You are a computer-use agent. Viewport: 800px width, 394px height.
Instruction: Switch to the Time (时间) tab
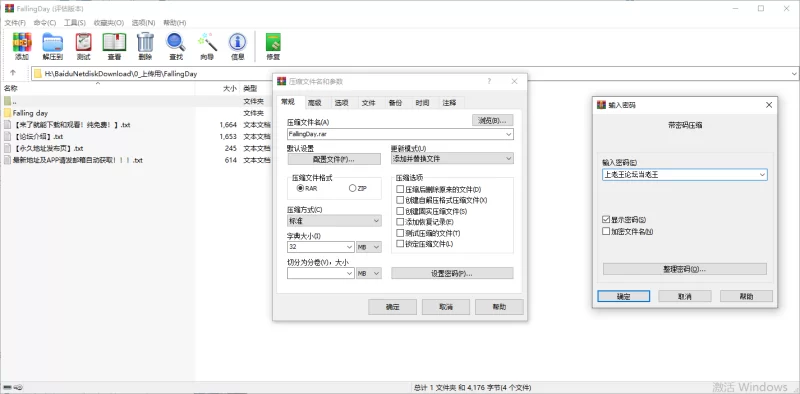tap(422, 103)
